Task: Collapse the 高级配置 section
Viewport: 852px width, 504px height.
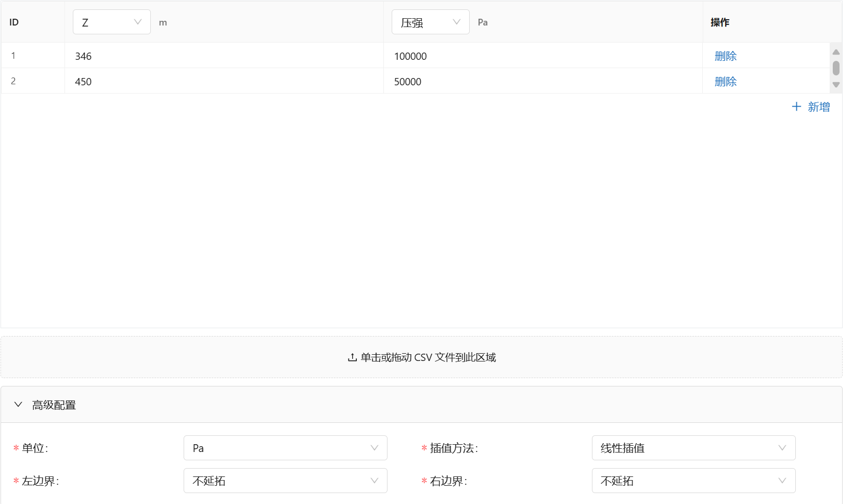Action: (x=421, y=405)
